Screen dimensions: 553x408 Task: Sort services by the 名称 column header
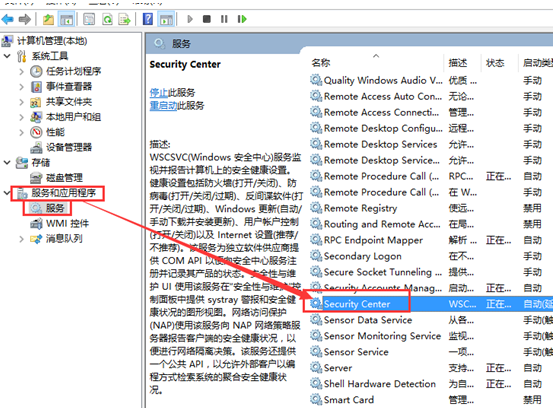[321, 63]
